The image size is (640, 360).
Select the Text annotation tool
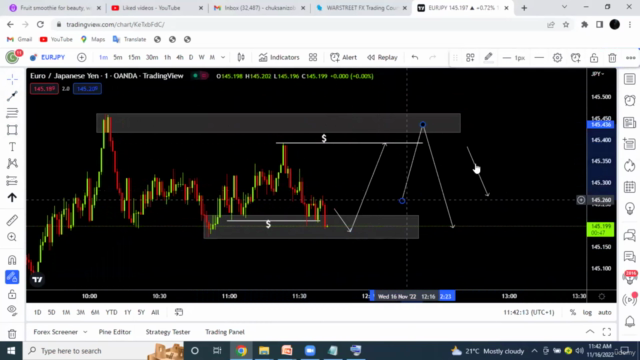[x=12, y=147]
